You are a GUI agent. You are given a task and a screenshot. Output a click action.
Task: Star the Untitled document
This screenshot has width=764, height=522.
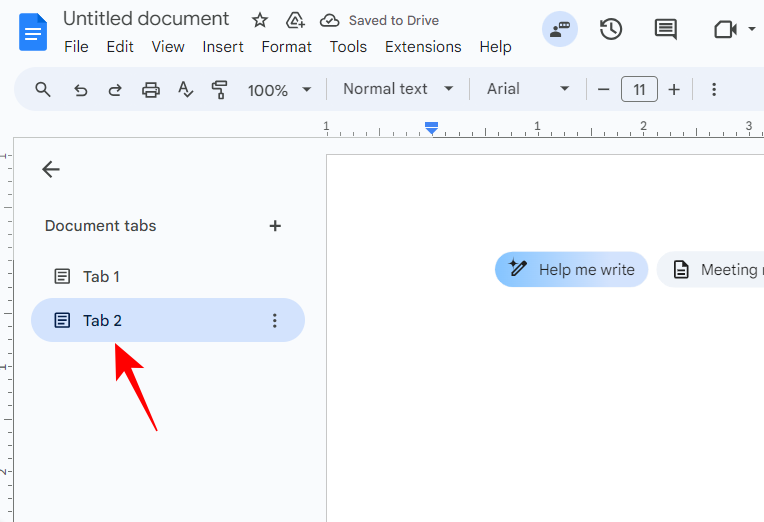coord(260,20)
